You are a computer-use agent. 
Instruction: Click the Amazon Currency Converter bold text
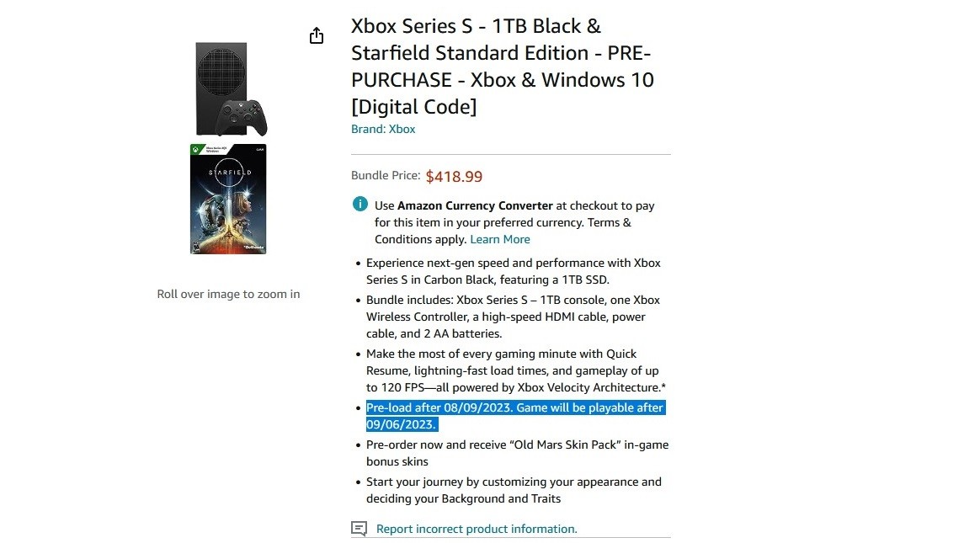click(475, 205)
